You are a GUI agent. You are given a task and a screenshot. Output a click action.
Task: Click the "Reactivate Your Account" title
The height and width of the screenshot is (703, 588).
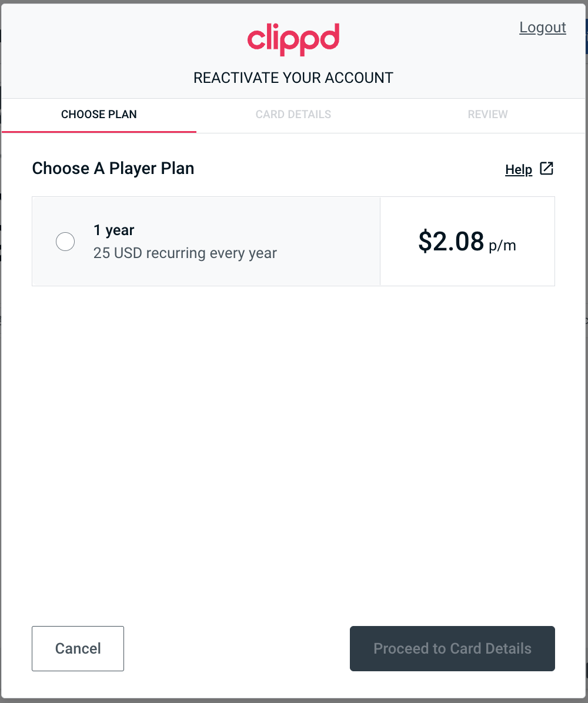(x=293, y=78)
